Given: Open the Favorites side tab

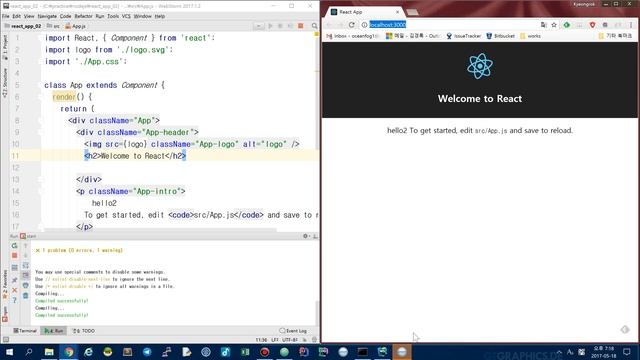Looking at the screenshot, I should pyautogui.click(x=5, y=284).
